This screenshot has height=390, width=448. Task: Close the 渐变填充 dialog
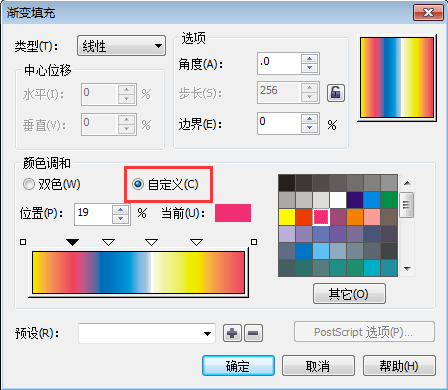pyautogui.click(x=428, y=13)
